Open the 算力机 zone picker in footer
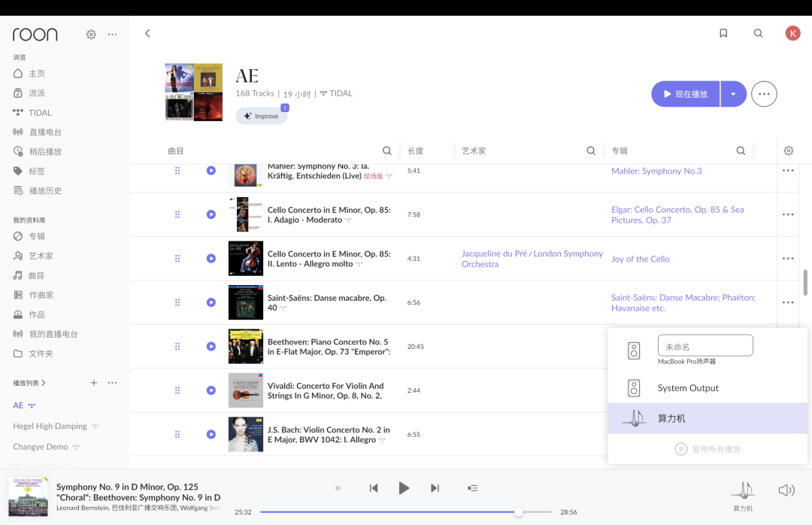 743,496
